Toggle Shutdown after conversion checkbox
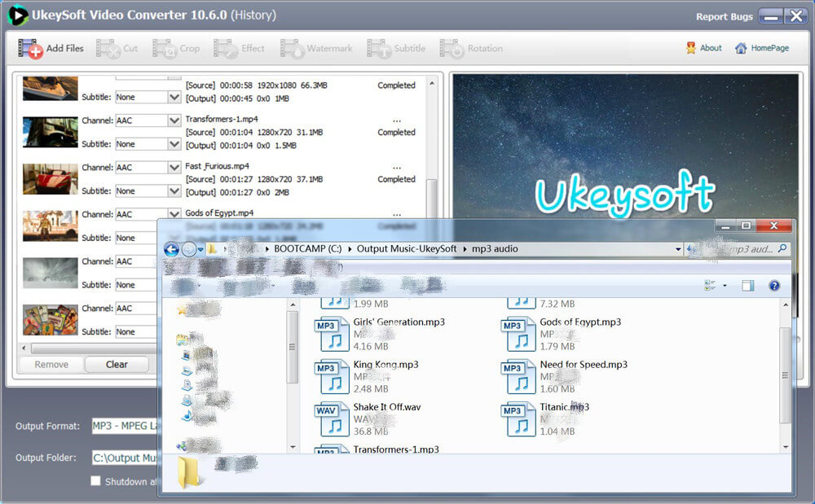Viewport: 815px width, 504px height. coord(95,480)
